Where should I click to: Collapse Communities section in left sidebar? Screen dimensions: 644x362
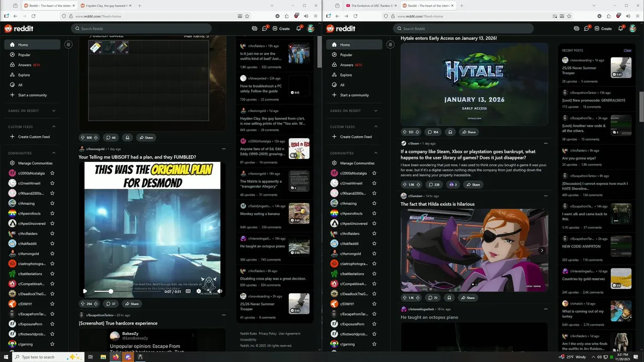click(x=54, y=153)
